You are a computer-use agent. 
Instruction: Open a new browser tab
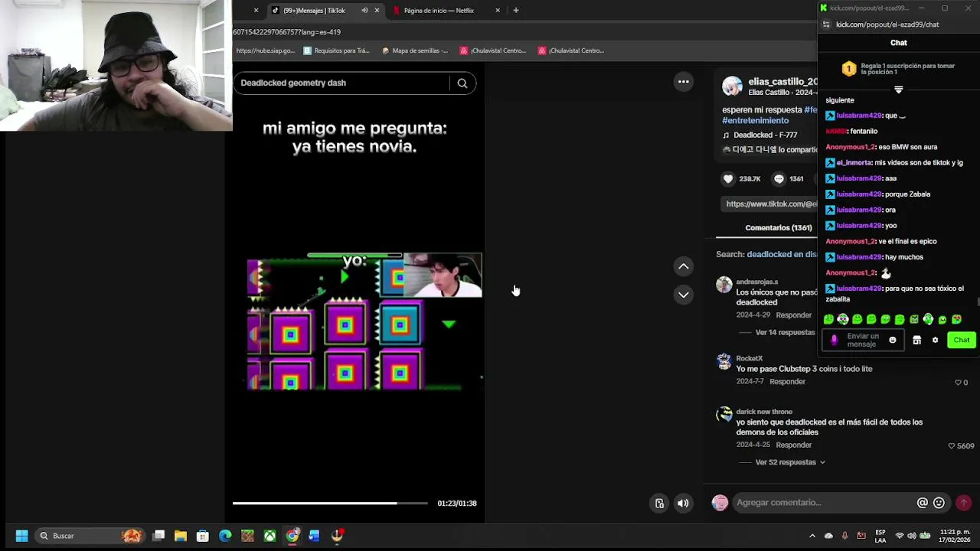pyautogui.click(x=516, y=11)
